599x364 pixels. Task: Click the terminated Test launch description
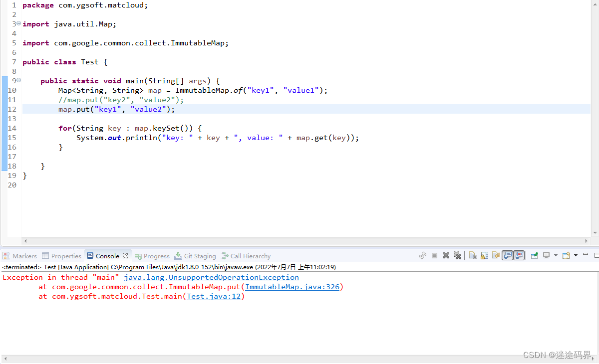169,267
